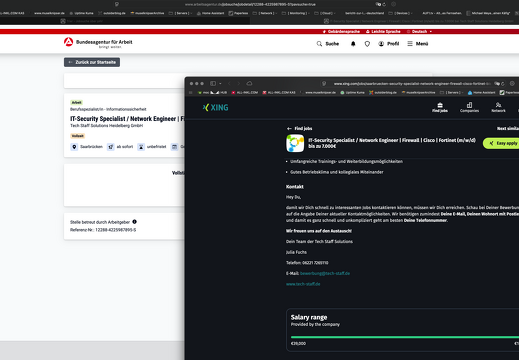Click the shield icon next to Profil

point(367,44)
